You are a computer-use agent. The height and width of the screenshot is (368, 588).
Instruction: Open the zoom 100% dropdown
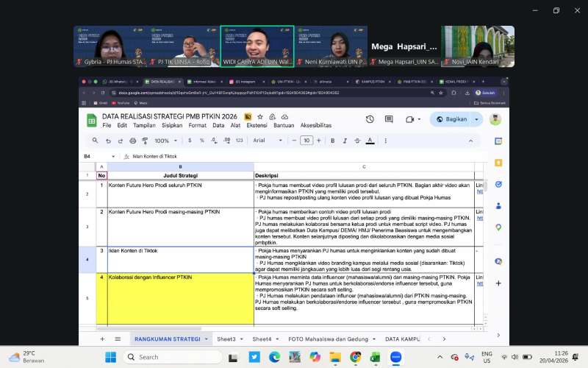165,141
